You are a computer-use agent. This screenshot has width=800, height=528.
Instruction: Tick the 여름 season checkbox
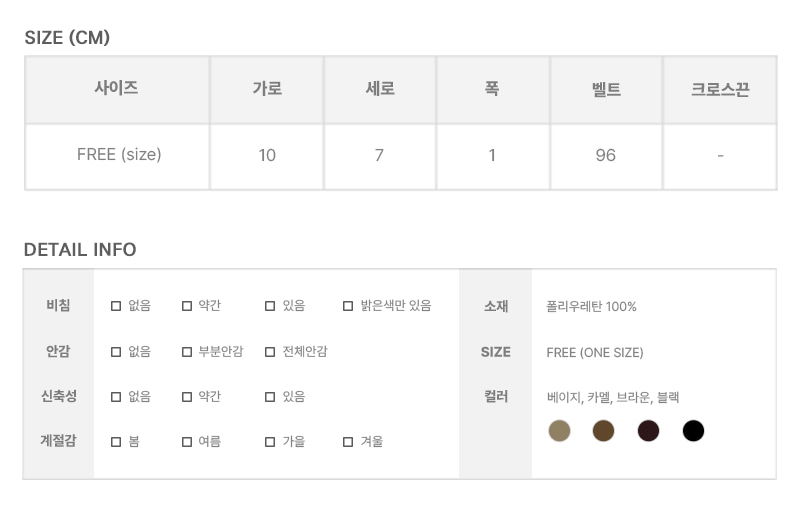click(187, 442)
